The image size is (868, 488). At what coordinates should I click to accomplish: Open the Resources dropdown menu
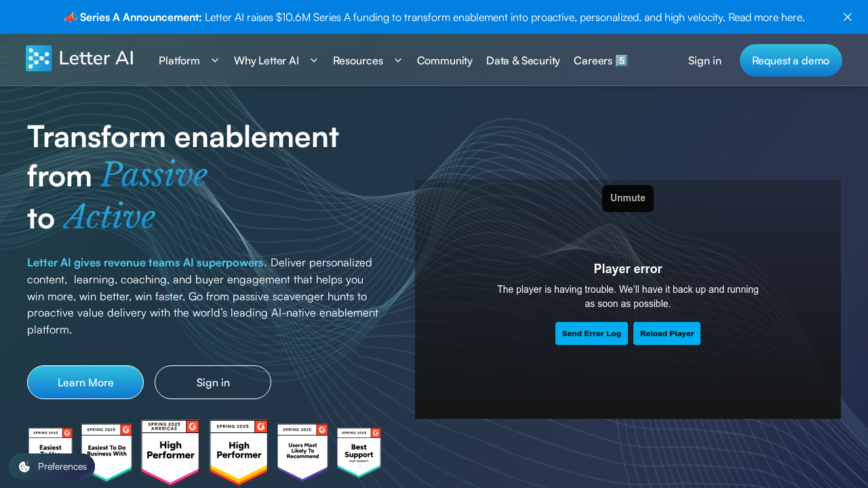click(367, 60)
